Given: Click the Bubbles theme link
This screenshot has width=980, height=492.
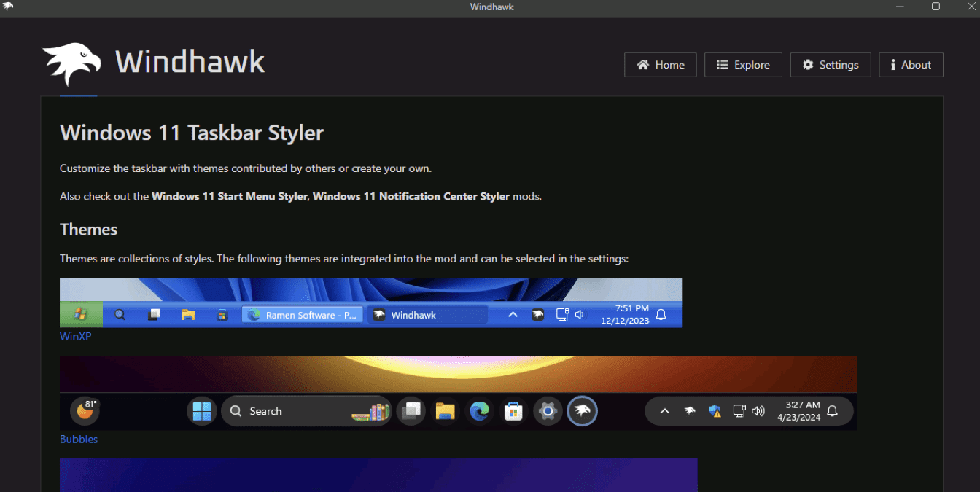Looking at the screenshot, I should (x=78, y=439).
